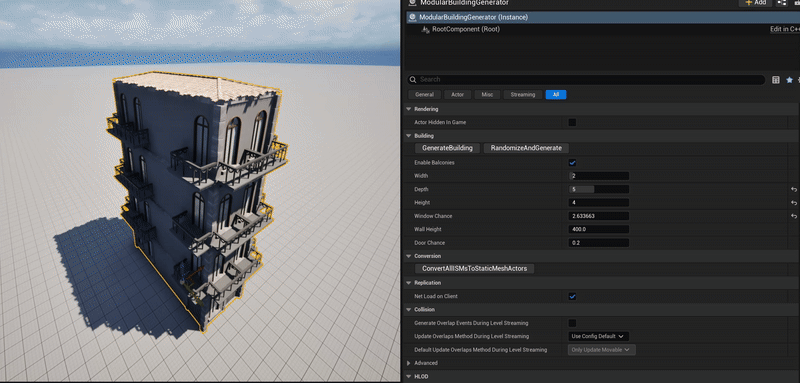Viewport: 800px width, 383px height.
Task: Click the Width value field
Action: [x=598, y=176]
